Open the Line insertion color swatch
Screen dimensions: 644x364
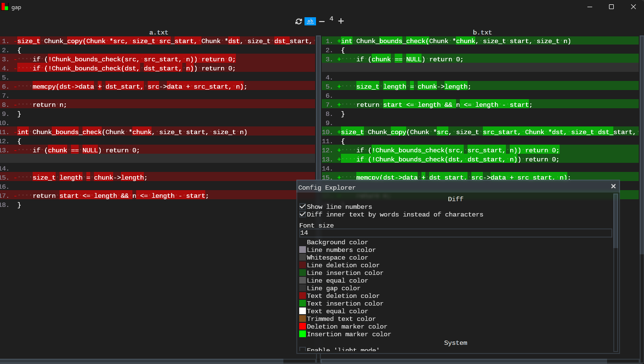[303, 273]
